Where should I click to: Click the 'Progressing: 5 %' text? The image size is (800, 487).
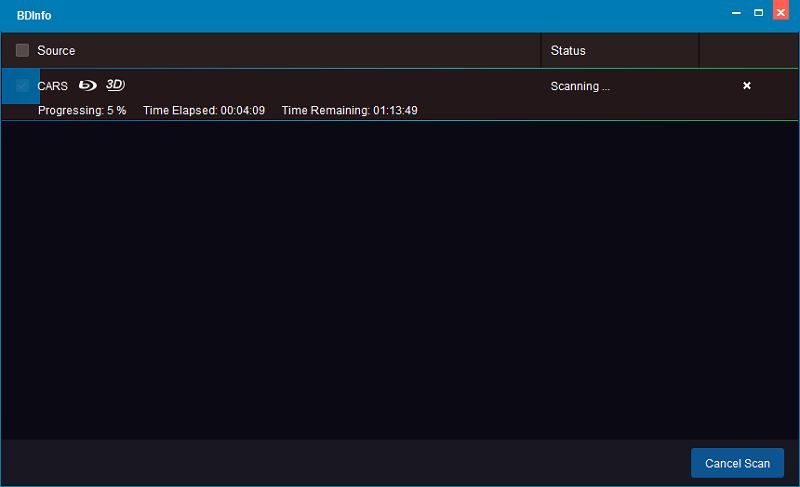click(x=82, y=111)
